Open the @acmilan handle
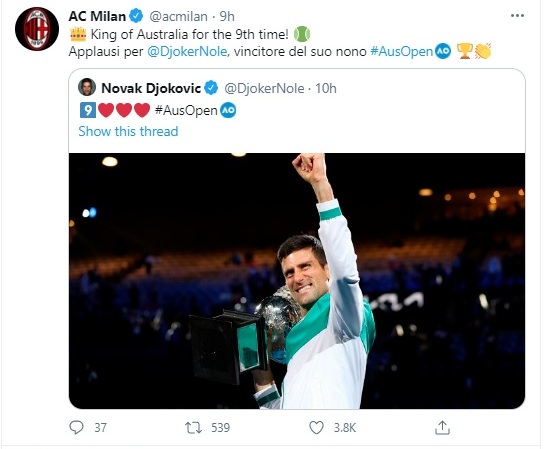Viewport: 545px width, 449px height. click(x=178, y=16)
